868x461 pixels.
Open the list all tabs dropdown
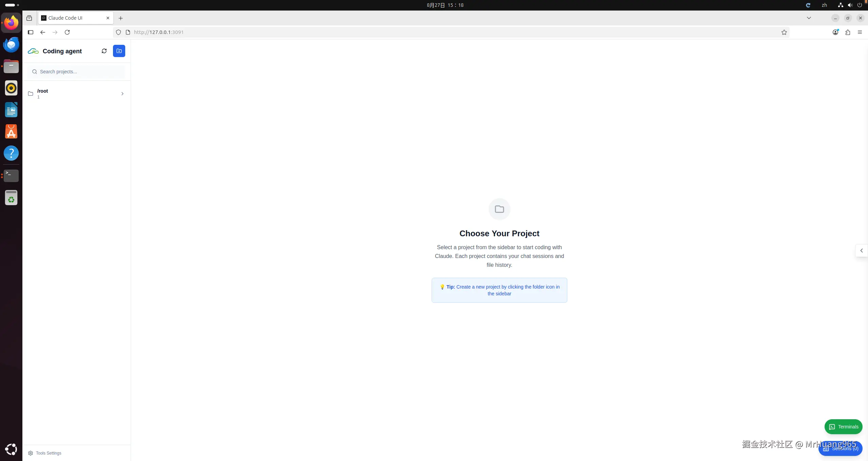click(x=809, y=18)
